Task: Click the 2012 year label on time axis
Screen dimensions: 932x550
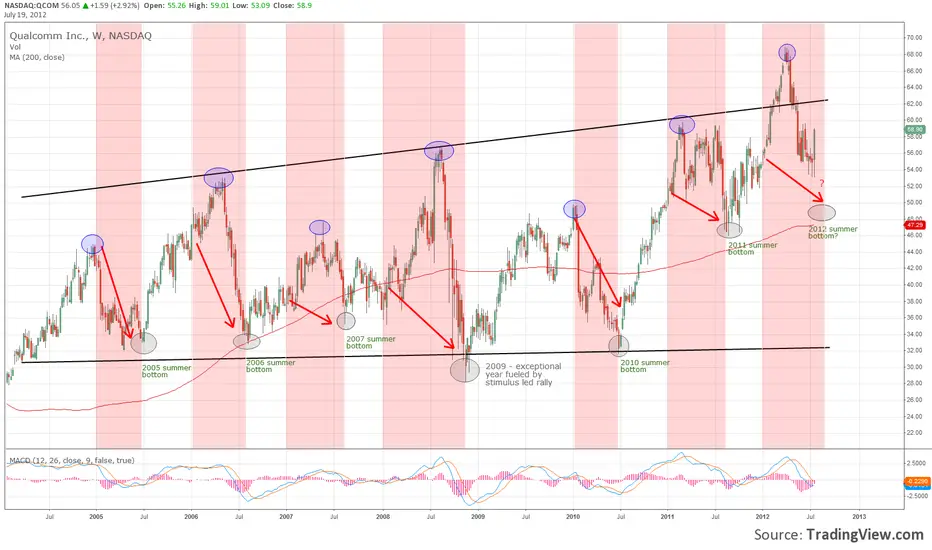Action: click(x=763, y=517)
